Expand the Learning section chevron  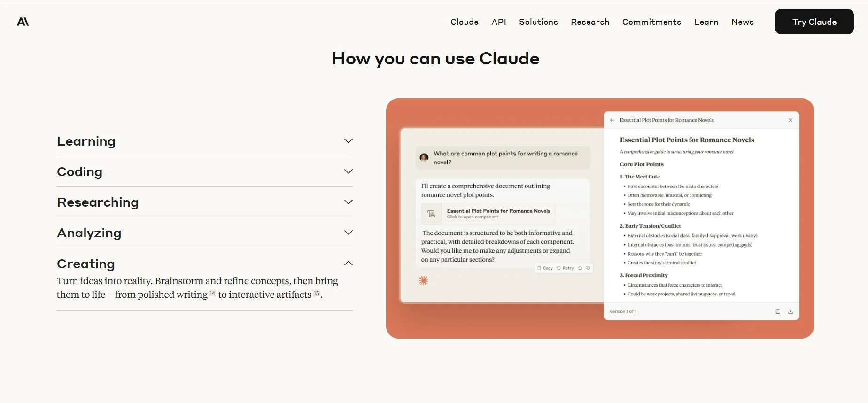click(x=348, y=141)
